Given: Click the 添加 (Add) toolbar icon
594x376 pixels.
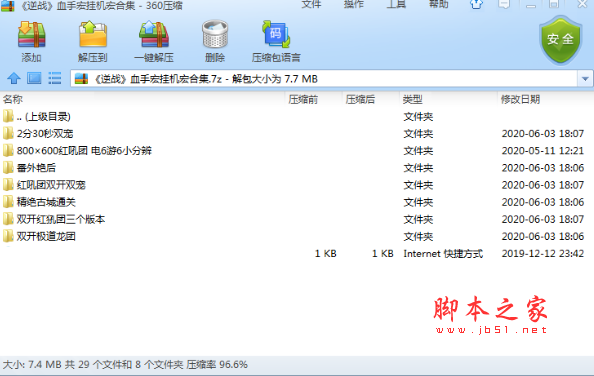Looking at the screenshot, I should 31,35.
